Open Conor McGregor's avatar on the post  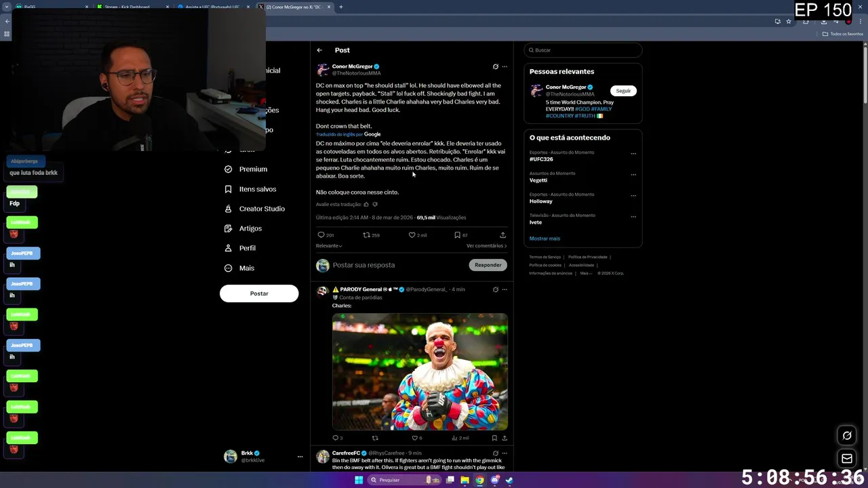coord(323,69)
